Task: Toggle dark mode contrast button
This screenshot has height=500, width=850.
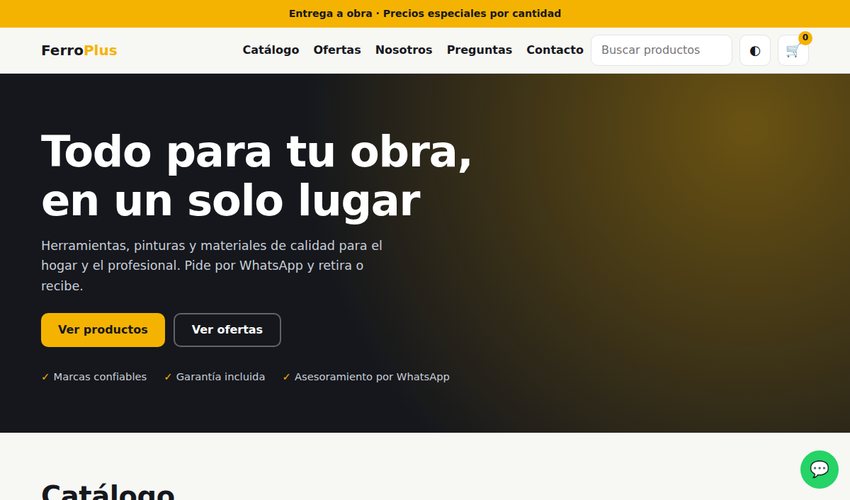Action: [x=755, y=50]
